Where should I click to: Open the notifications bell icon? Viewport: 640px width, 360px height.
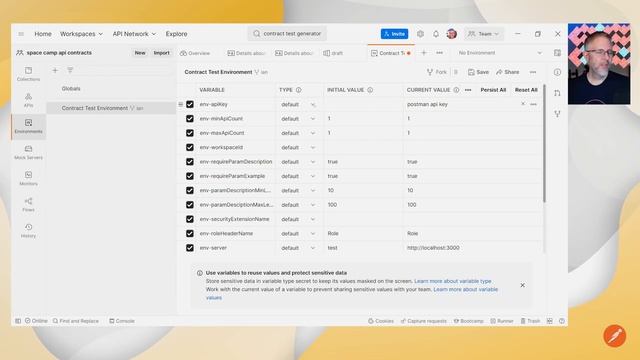click(436, 34)
